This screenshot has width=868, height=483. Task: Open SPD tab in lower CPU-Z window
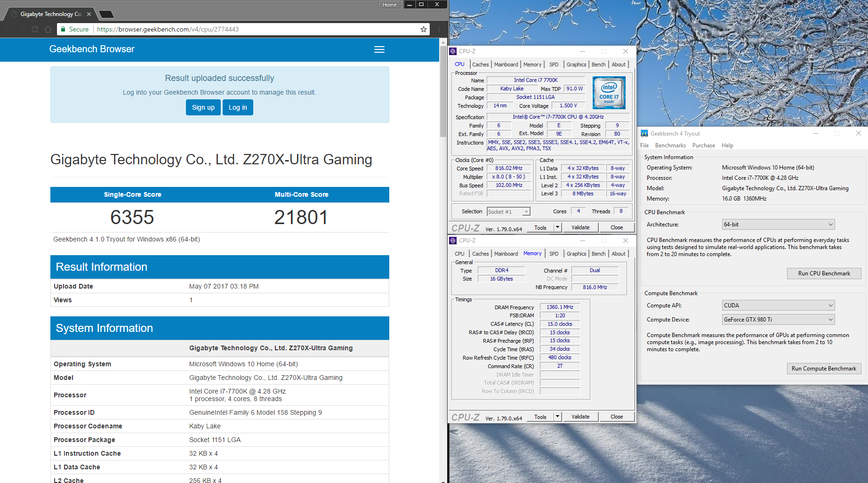(554, 254)
